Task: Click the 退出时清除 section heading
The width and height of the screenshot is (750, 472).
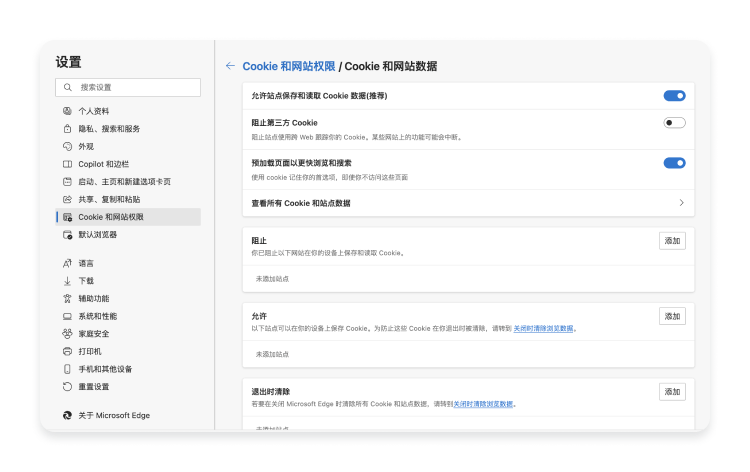Action: pyautogui.click(x=271, y=392)
